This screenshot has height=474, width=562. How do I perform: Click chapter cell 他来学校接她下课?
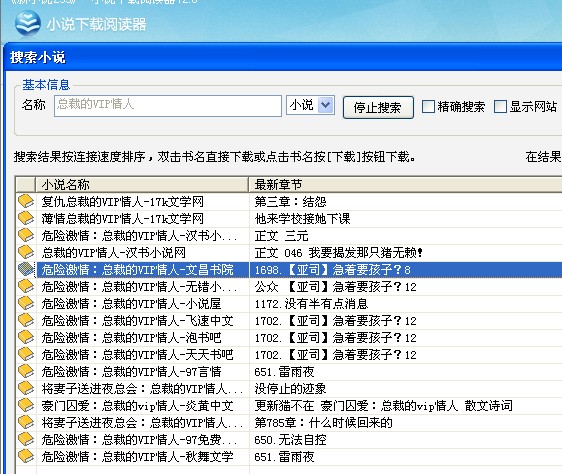click(303, 218)
